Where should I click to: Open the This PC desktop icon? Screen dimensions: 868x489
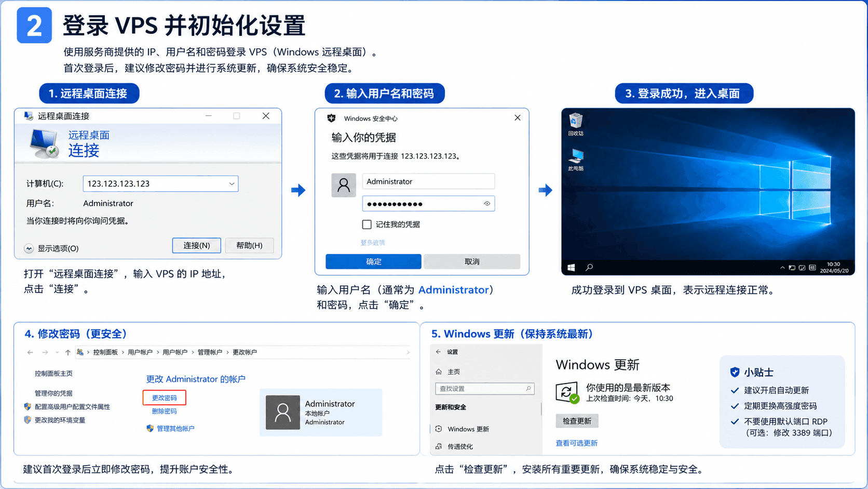[575, 160]
